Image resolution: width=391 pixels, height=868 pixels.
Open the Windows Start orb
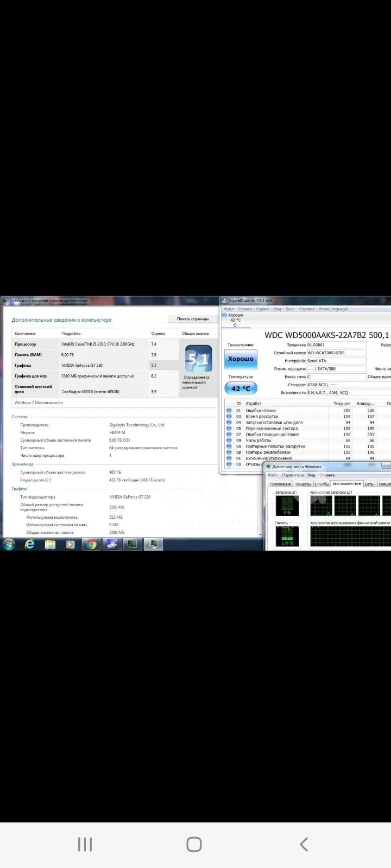[x=9, y=544]
